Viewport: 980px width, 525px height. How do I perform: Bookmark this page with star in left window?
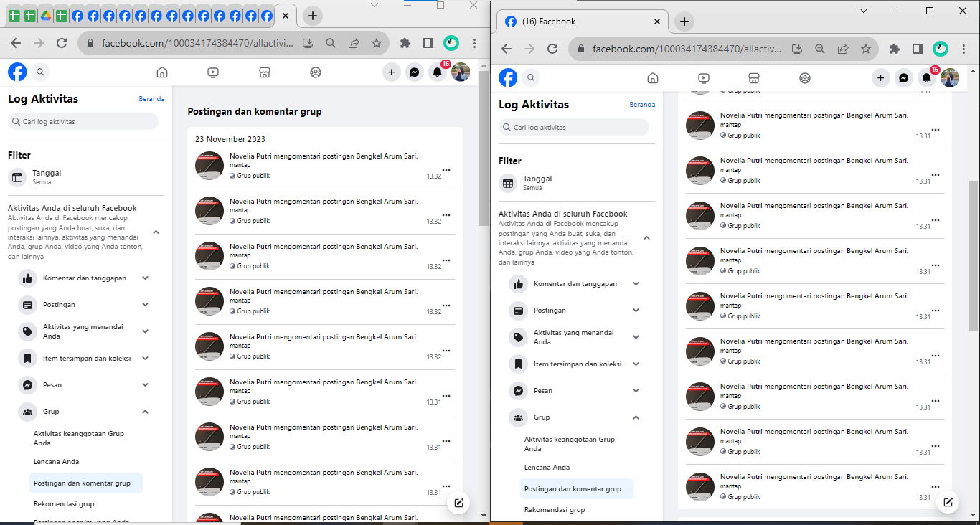[x=377, y=43]
